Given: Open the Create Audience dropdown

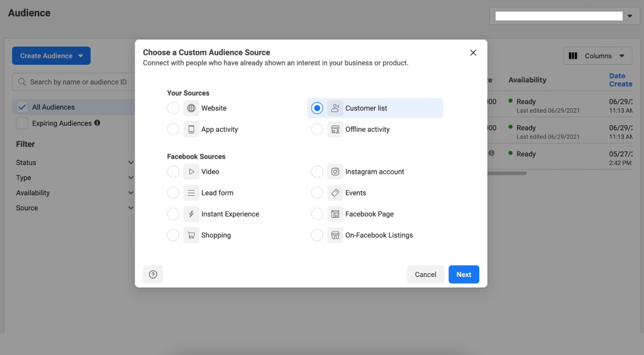Looking at the screenshot, I should tap(52, 56).
